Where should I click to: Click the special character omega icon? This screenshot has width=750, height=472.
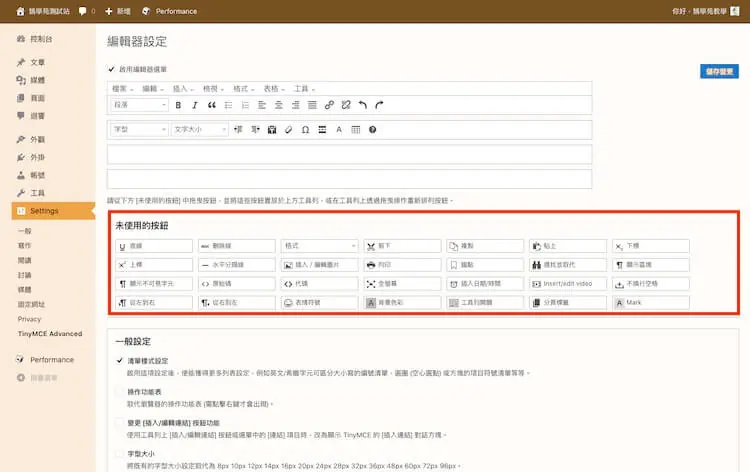(305, 130)
